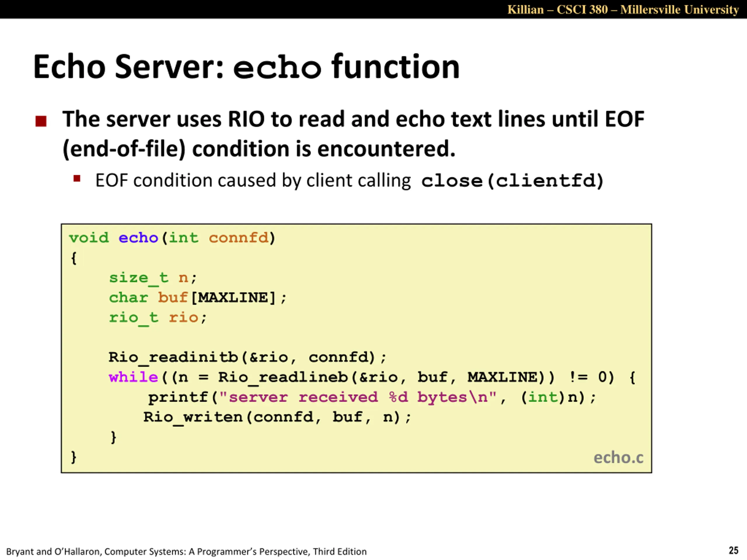Click the header 'Killian – CSCI 380 – Millersville University'
The width and height of the screenshot is (747, 560).
pyautogui.click(x=623, y=9)
